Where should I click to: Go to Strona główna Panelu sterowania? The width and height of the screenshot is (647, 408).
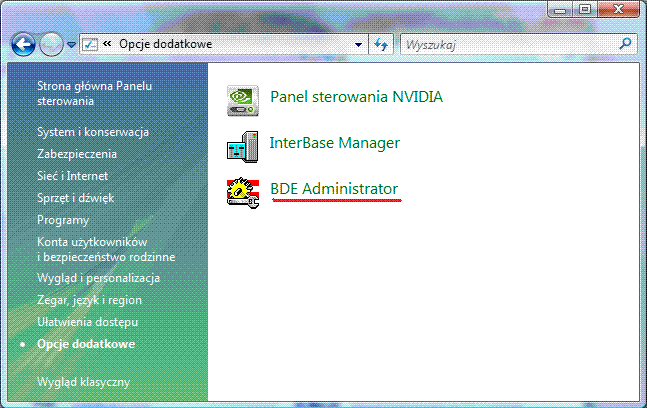click(94, 93)
